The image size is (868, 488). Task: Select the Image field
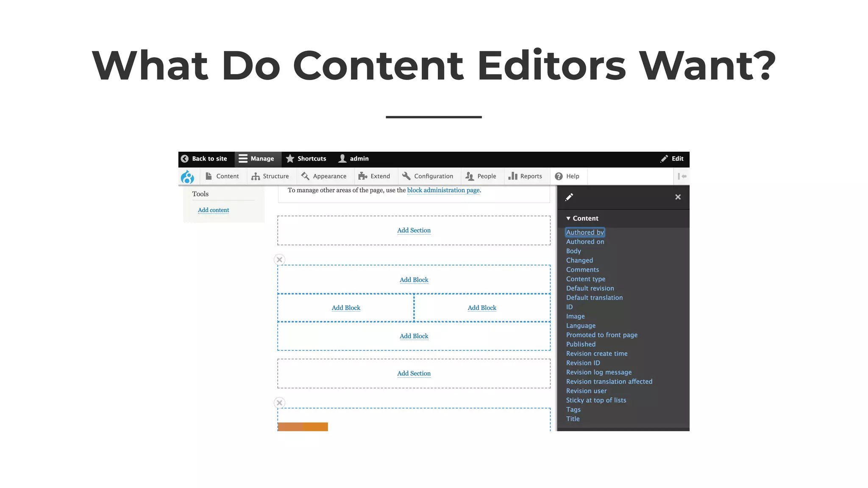[x=575, y=316]
